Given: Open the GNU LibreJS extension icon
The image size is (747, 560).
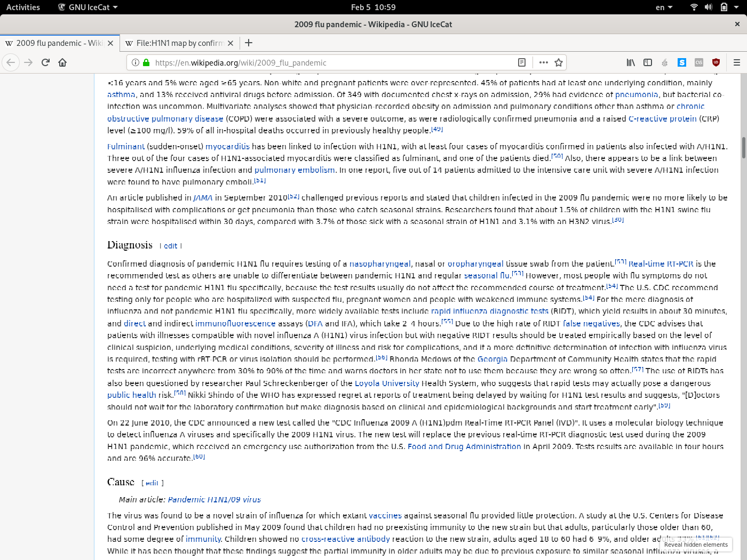Looking at the screenshot, I should (x=665, y=62).
